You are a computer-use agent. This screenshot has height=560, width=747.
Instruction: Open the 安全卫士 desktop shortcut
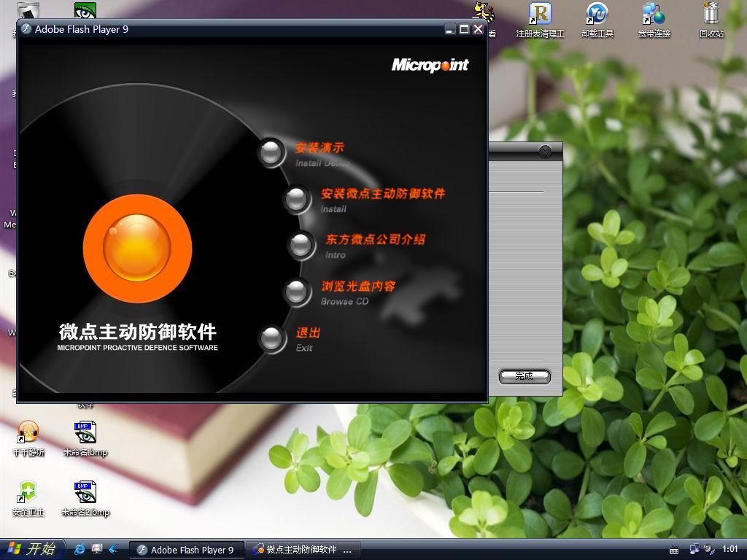[28, 499]
